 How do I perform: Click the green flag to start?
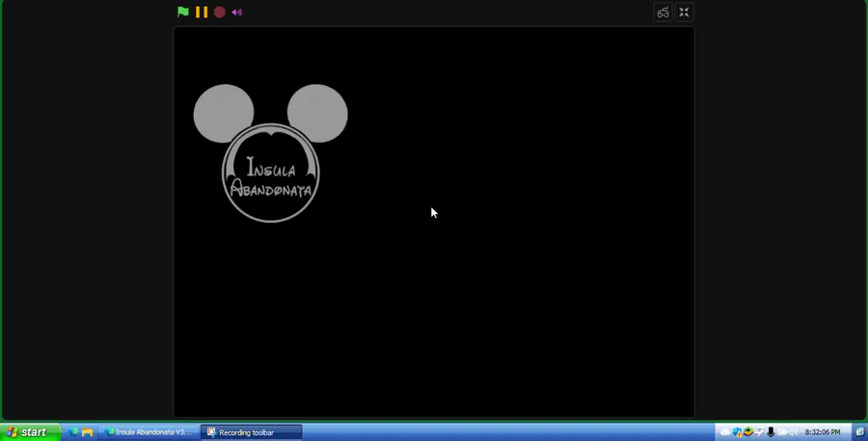coord(182,13)
